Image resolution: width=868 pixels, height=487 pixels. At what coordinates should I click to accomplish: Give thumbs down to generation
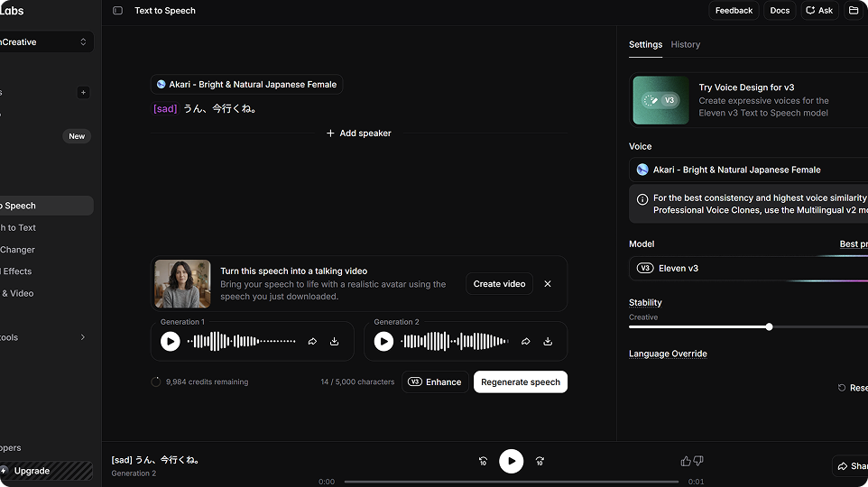tap(698, 461)
